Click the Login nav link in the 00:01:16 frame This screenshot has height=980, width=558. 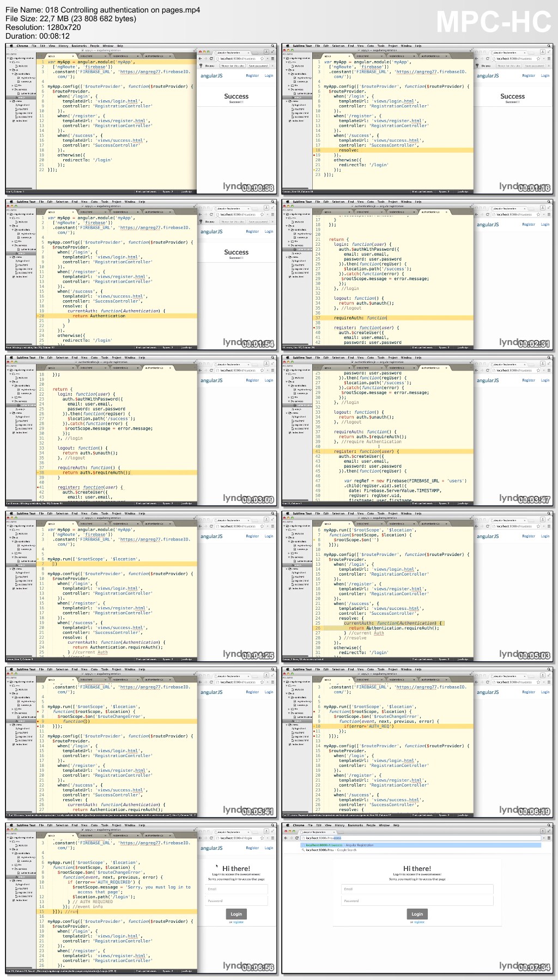click(x=545, y=76)
